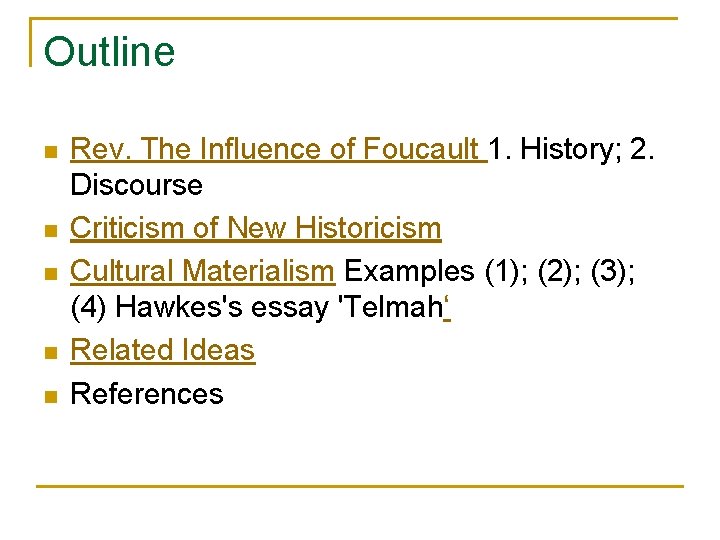The height and width of the screenshot is (540, 720).
Task: Open the "Cultural Materialism" hyperlink
Action: (202, 271)
